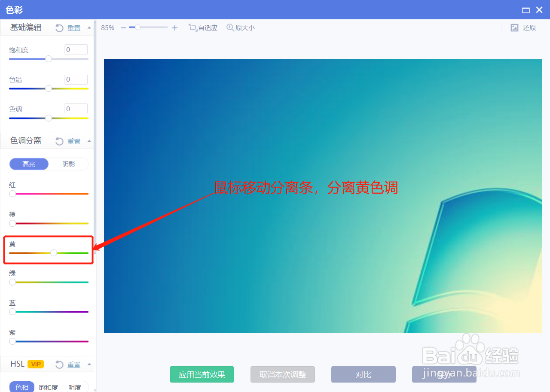Click the 取消本次调整 button
Viewport: 550px width, 392px height.
coord(282,374)
